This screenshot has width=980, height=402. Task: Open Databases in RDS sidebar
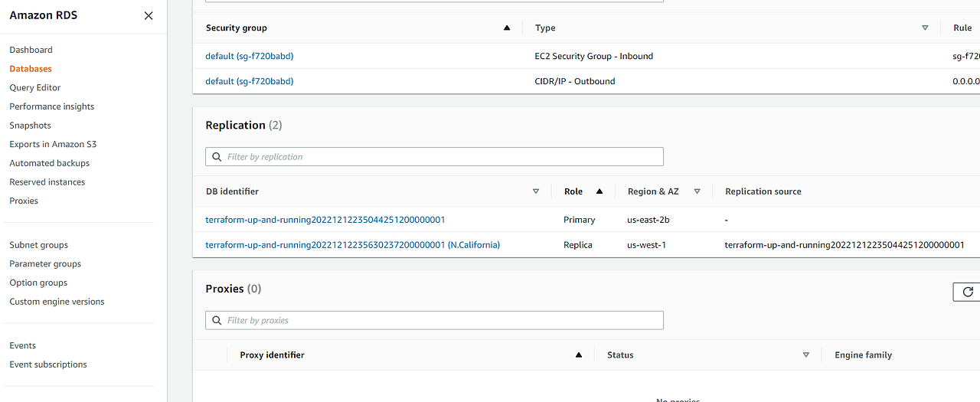pyautogui.click(x=31, y=69)
